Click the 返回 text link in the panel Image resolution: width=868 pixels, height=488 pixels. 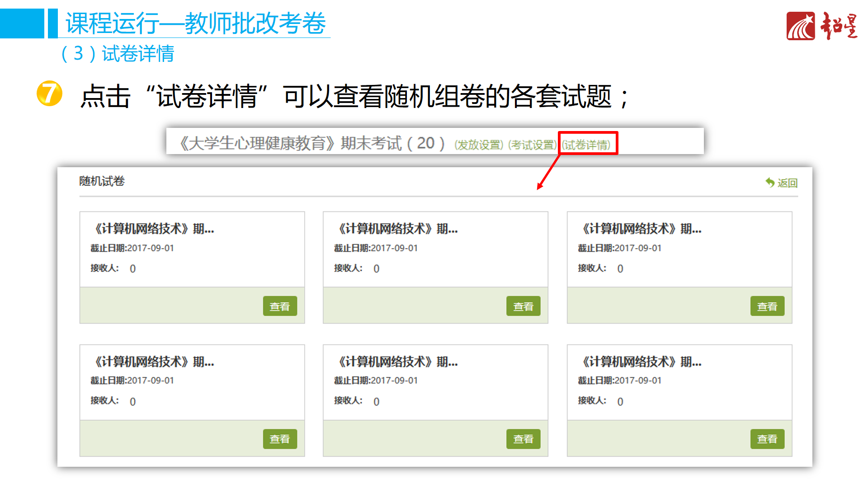pos(787,183)
